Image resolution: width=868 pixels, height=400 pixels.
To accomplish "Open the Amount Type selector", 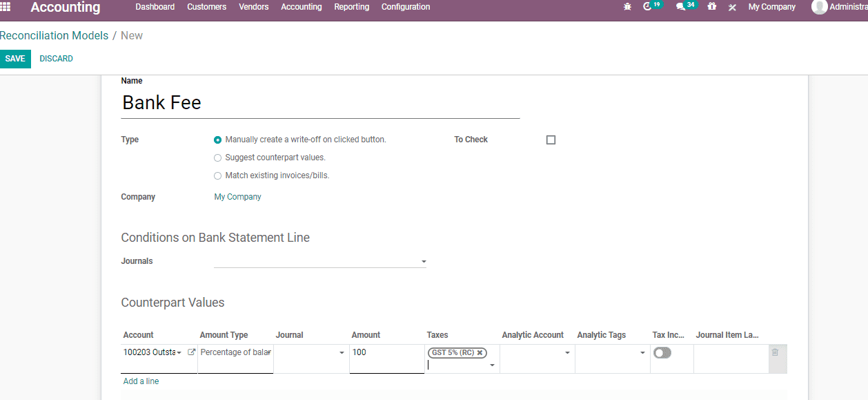I will 235,352.
